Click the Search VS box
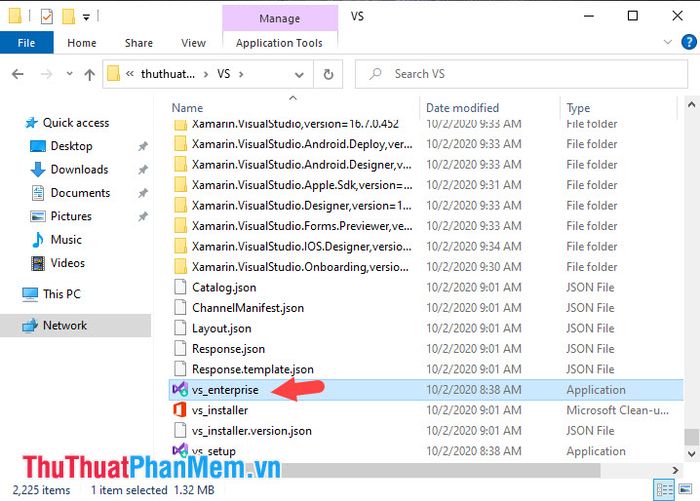This screenshot has width=700, height=501. click(521, 74)
